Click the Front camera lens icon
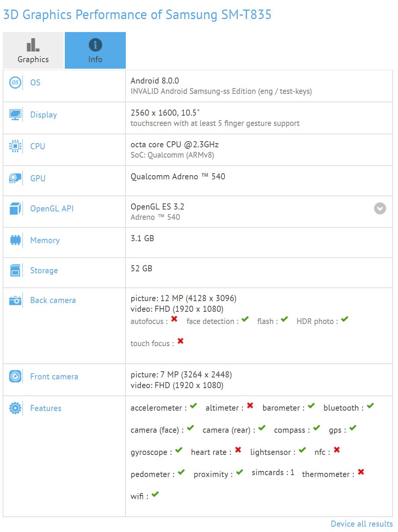The image size is (398, 532). point(15,377)
